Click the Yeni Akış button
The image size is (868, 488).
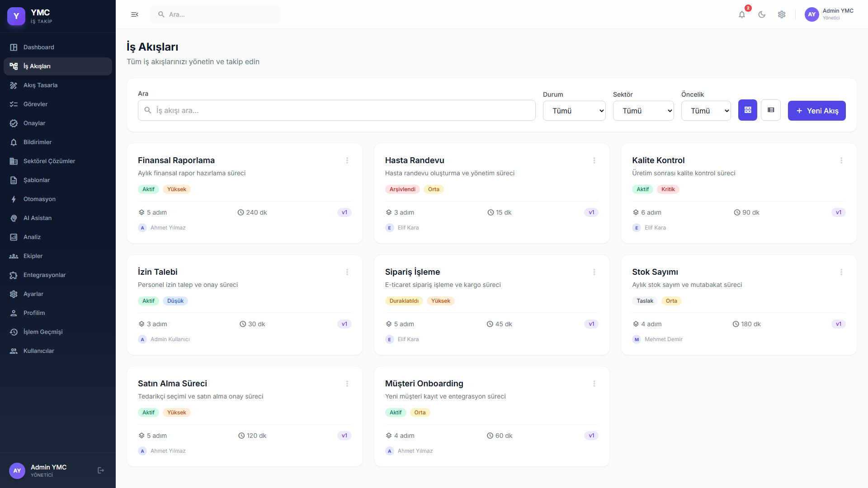tap(816, 111)
